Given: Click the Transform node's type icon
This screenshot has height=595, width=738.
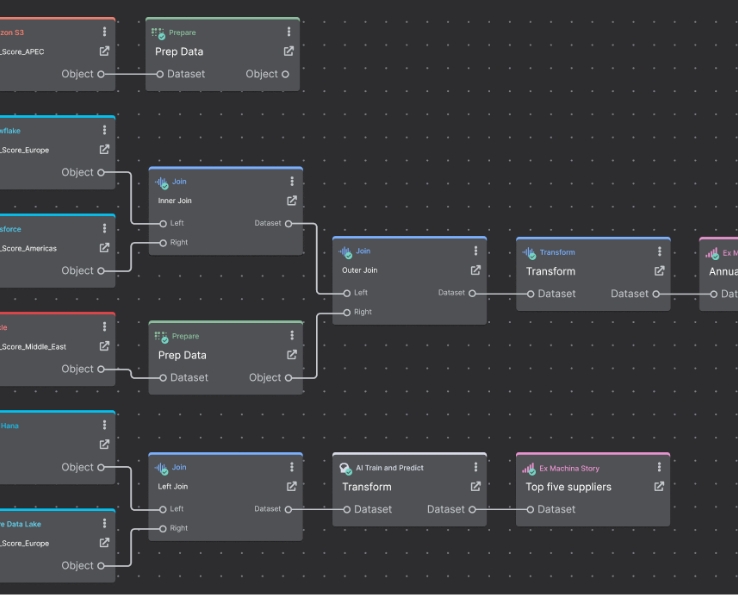Looking at the screenshot, I should point(529,252).
